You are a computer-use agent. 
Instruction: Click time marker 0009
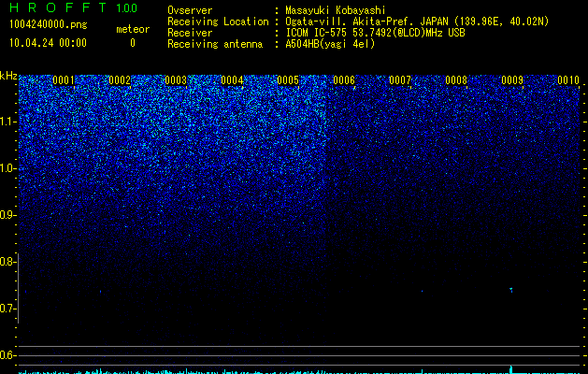pyautogui.click(x=512, y=80)
